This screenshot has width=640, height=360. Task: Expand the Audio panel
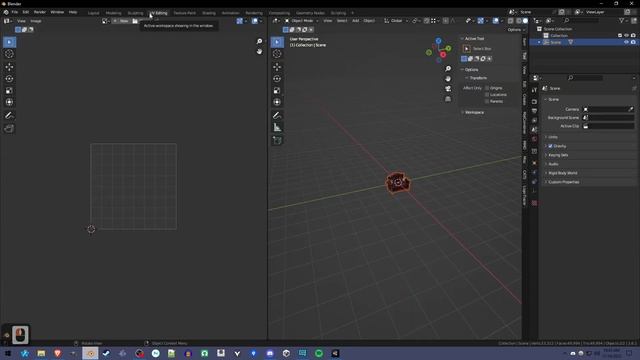pyautogui.click(x=553, y=164)
